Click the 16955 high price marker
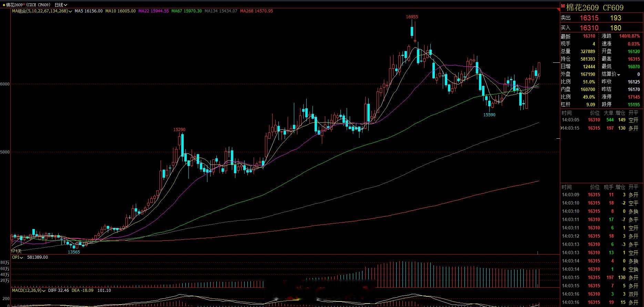Image resolution: width=644 pixels, height=307 pixels. (x=412, y=17)
